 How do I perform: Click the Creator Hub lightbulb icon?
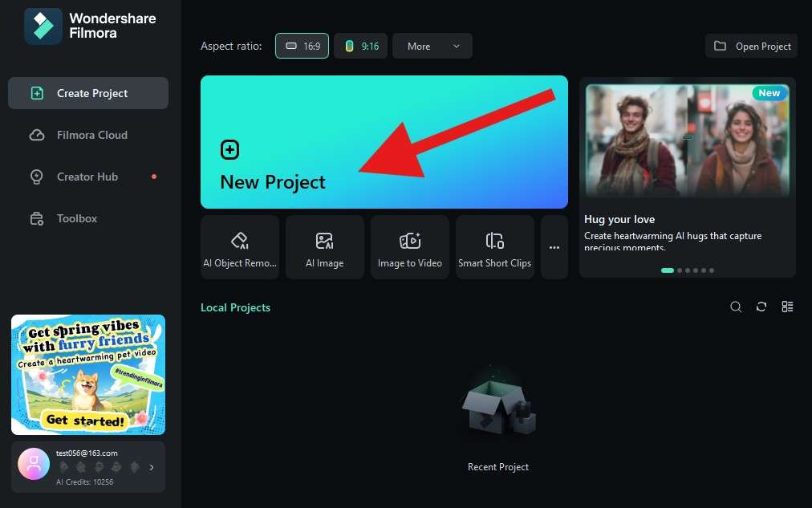[x=36, y=177]
